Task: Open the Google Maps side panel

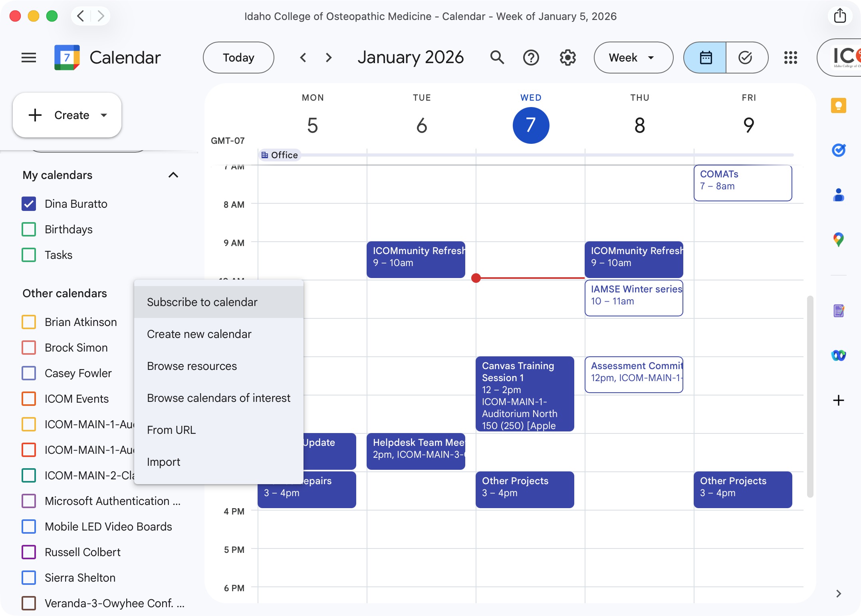Action: pos(838,240)
